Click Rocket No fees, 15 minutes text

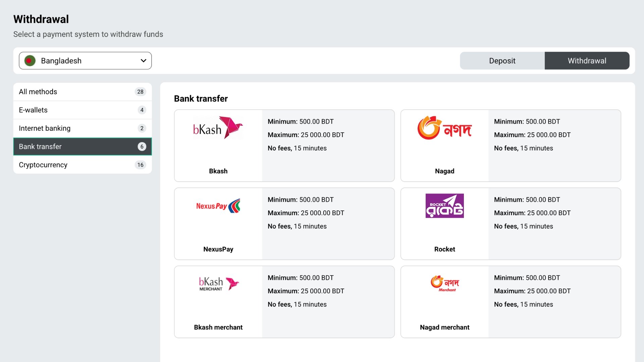(x=524, y=227)
